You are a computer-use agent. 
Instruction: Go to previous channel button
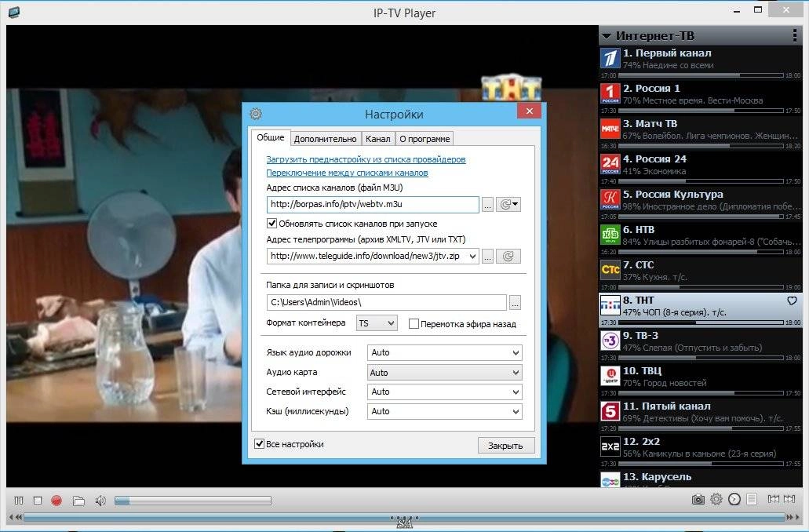[774, 499]
